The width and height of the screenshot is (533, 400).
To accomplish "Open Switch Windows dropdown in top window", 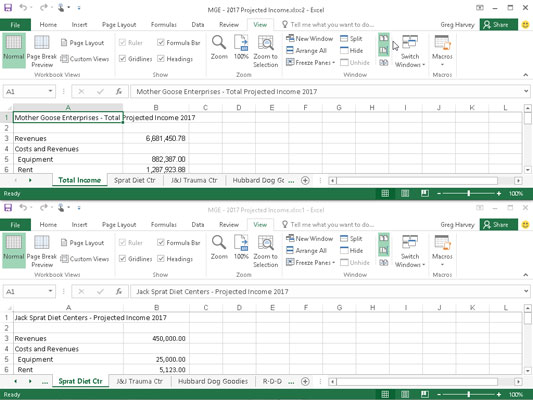I will click(410, 51).
